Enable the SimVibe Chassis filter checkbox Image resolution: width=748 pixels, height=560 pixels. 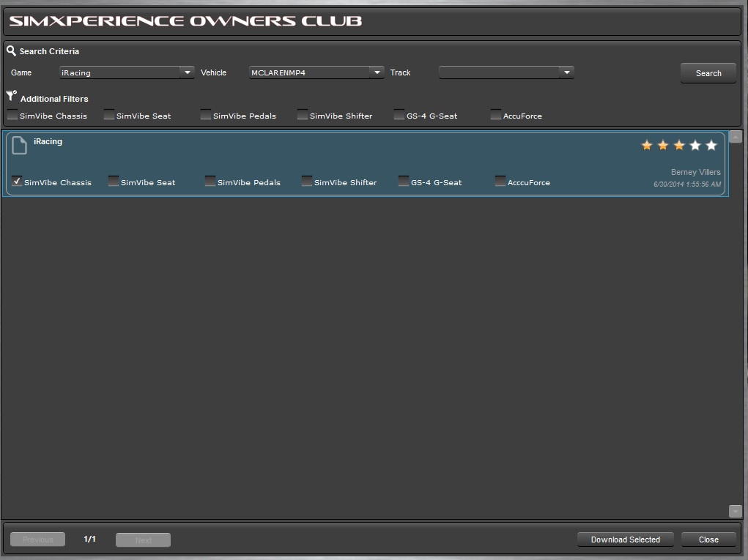pos(12,115)
